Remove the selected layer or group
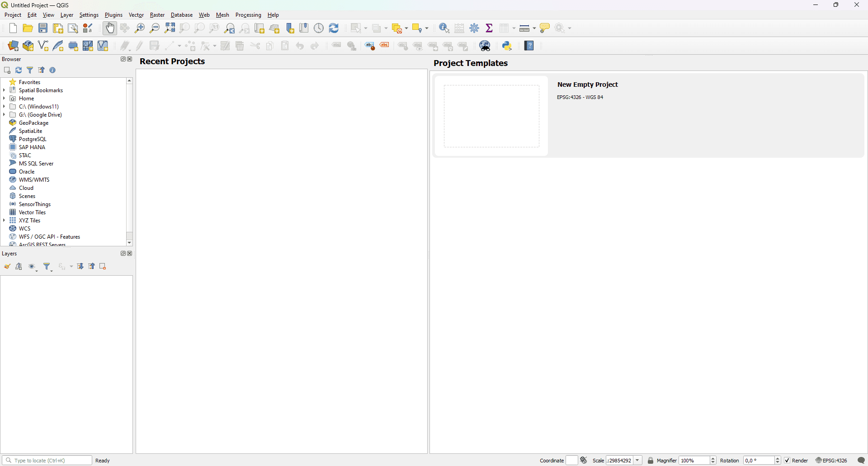This screenshot has width=868, height=466. coord(103,267)
